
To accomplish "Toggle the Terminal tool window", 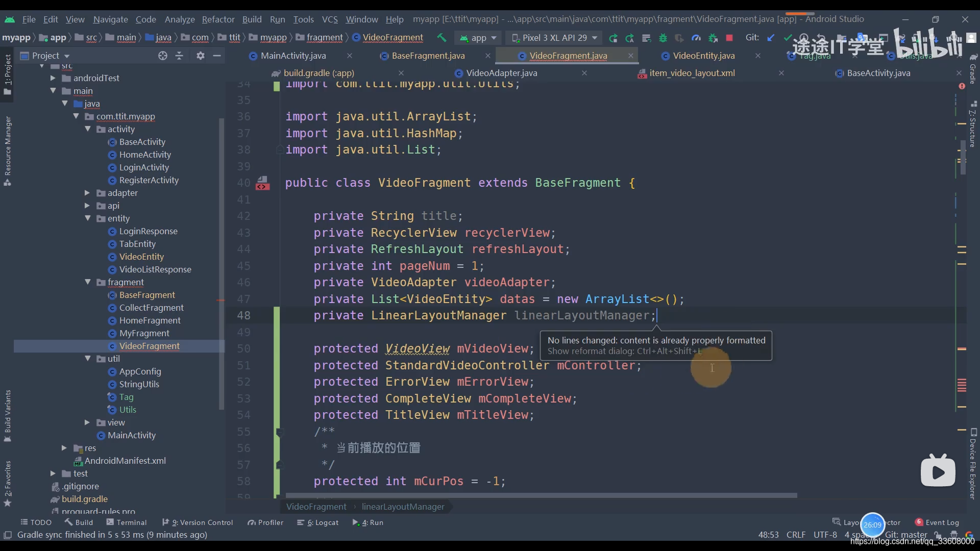I will pyautogui.click(x=126, y=522).
